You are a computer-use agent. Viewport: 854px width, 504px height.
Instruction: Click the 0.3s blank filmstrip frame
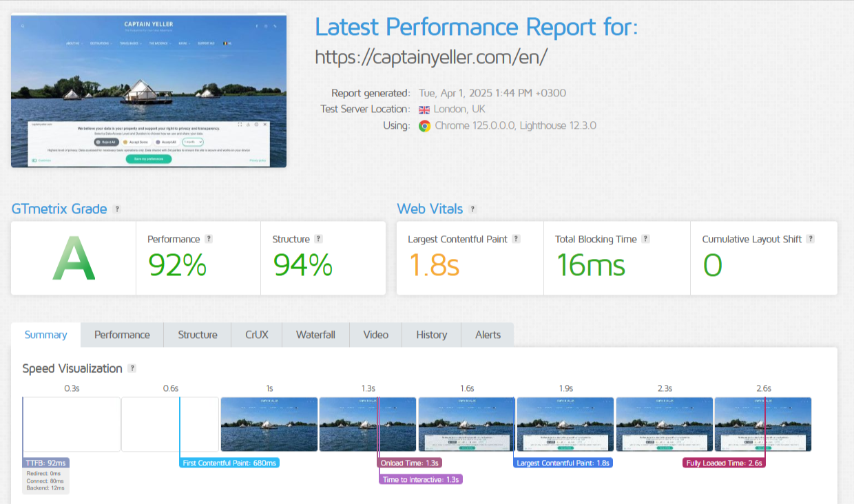click(x=72, y=424)
